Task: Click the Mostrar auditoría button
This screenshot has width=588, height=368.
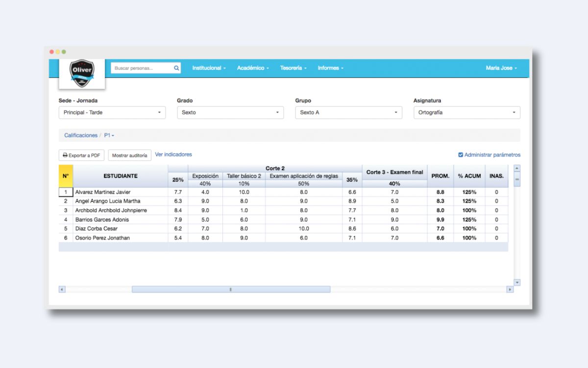Action: point(129,156)
